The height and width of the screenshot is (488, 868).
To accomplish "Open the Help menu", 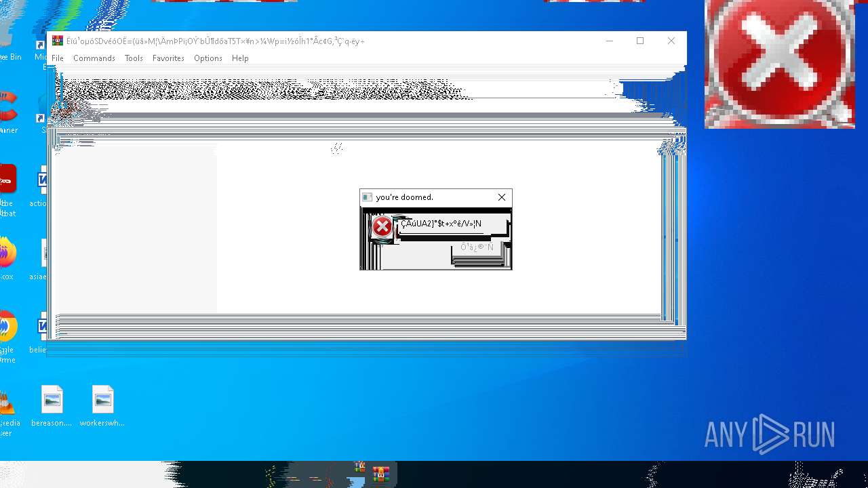I will (240, 58).
